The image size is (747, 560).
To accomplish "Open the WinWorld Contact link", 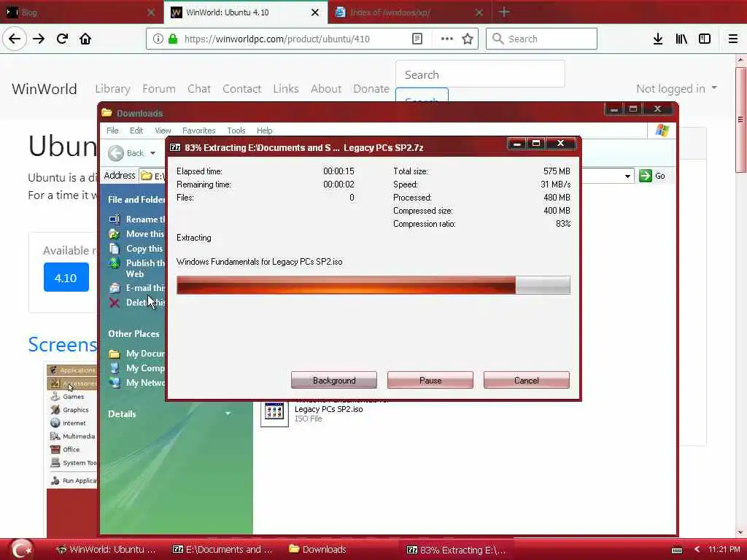I will point(241,88).
